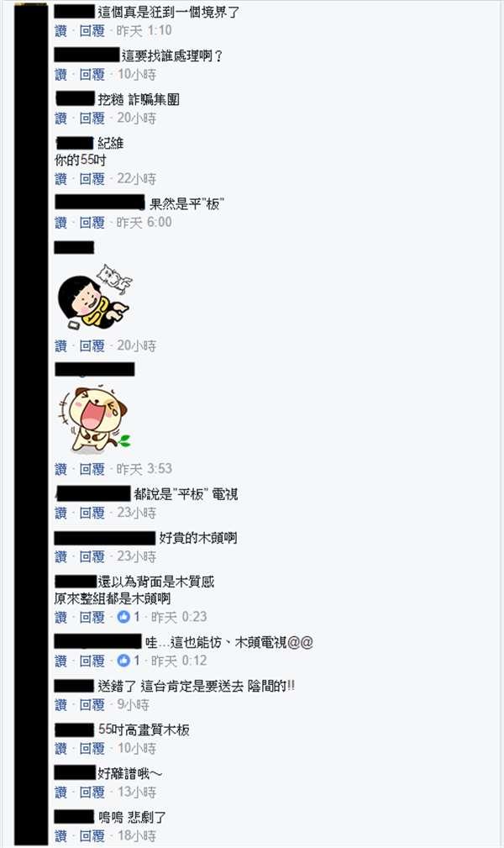This screenshot has width=504, height=848.
Task: Reply under the girl sticker comment
Action: pos(92,345)
